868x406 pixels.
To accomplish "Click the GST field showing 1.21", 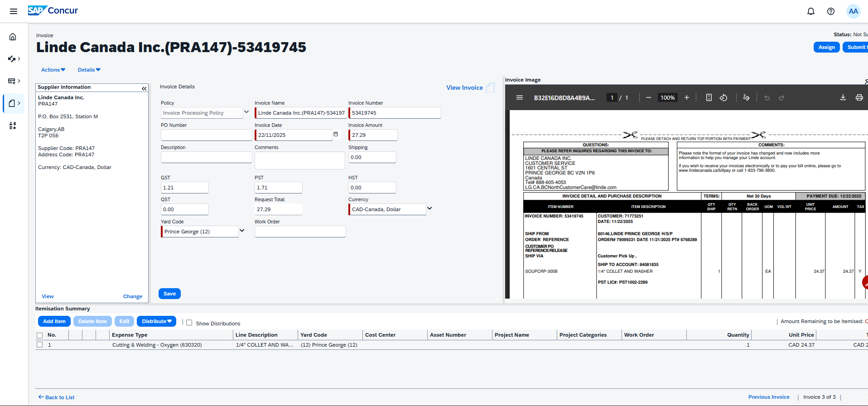I will (x=184, y=188).
